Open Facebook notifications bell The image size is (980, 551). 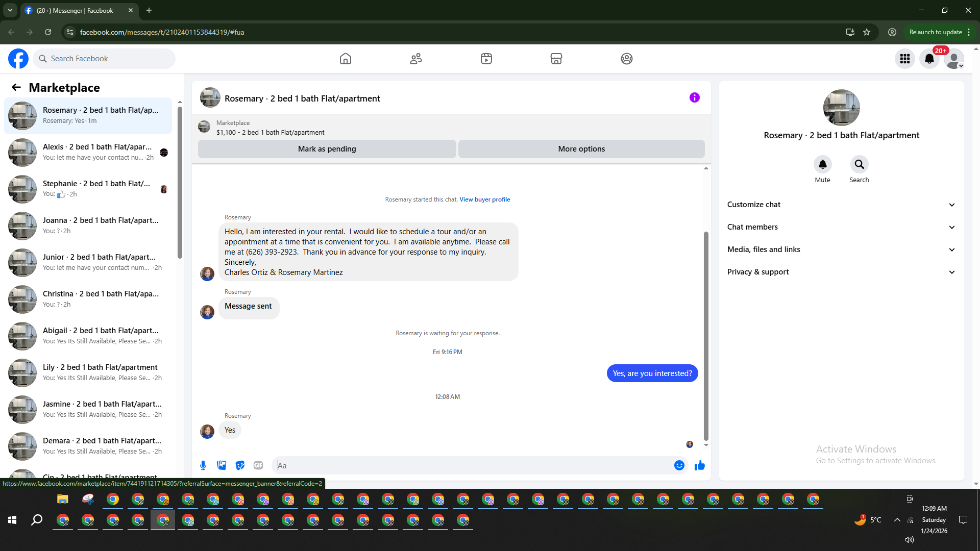pos(929,59)
